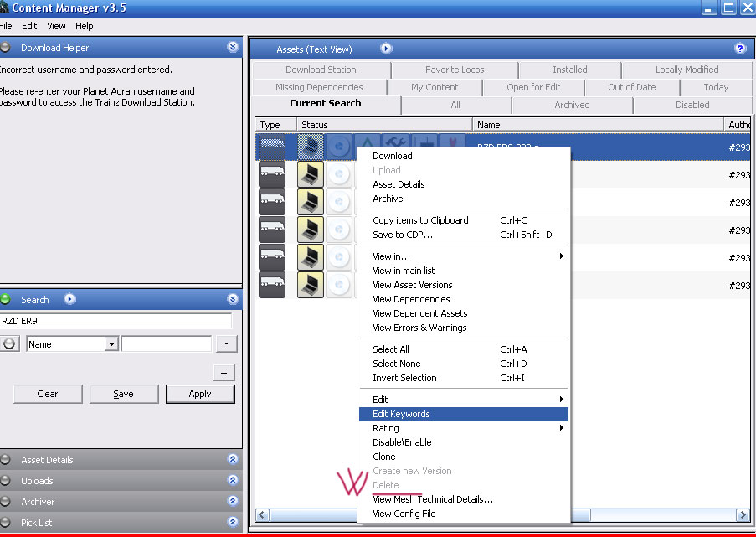Click the Save search button
This screenshot has height=537, width=756.
tap(123, 394)
